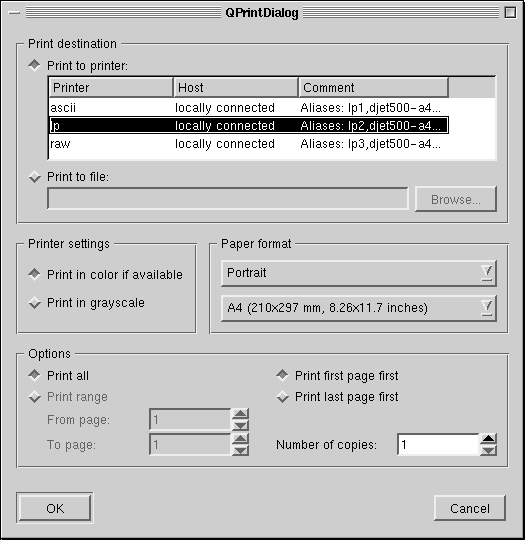Click the Number of copies field
Screen dimensions: 525x540
click(438, 445)
